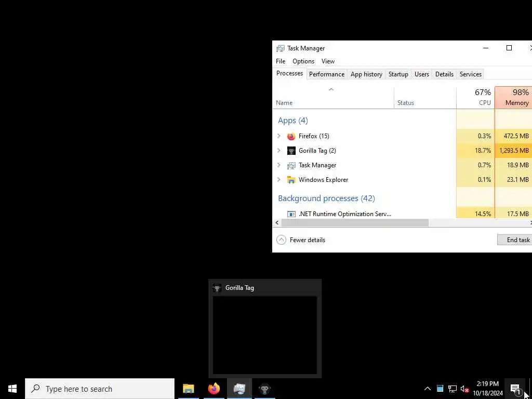Expand the Gorilla Tag process group
Viewport: 532px width, 399px height.
pyautogui.click(x=279, y=151)
